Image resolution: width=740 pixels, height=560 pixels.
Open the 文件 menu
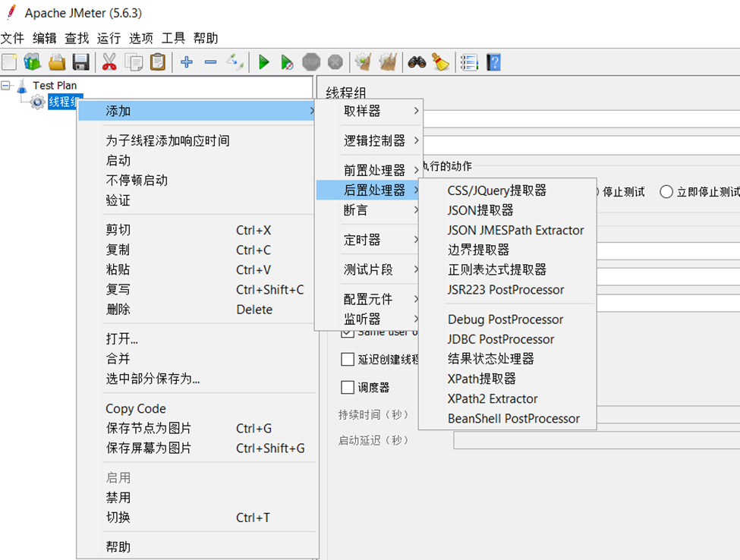click(x=12, y=38)
